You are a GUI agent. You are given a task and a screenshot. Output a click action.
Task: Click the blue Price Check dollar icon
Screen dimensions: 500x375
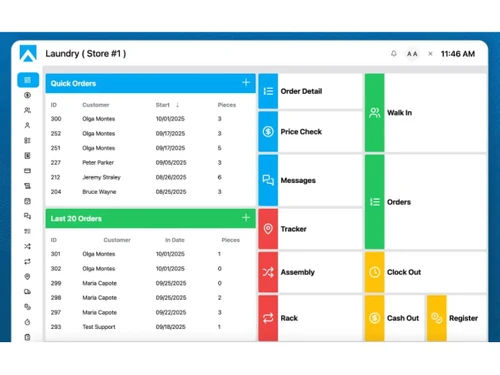pos(268,132)
